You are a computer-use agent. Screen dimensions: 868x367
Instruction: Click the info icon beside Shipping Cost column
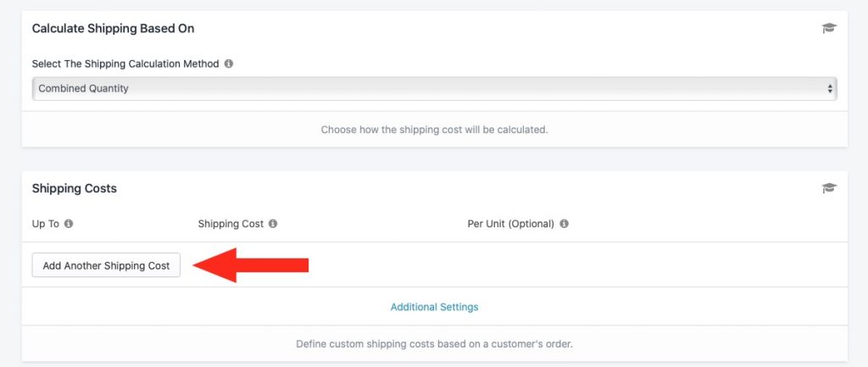point(273,224)
